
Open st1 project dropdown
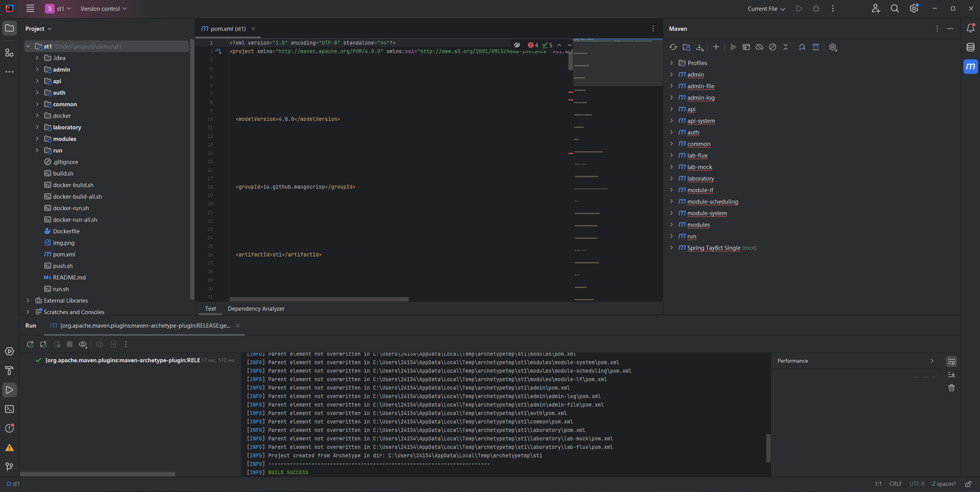58,8
